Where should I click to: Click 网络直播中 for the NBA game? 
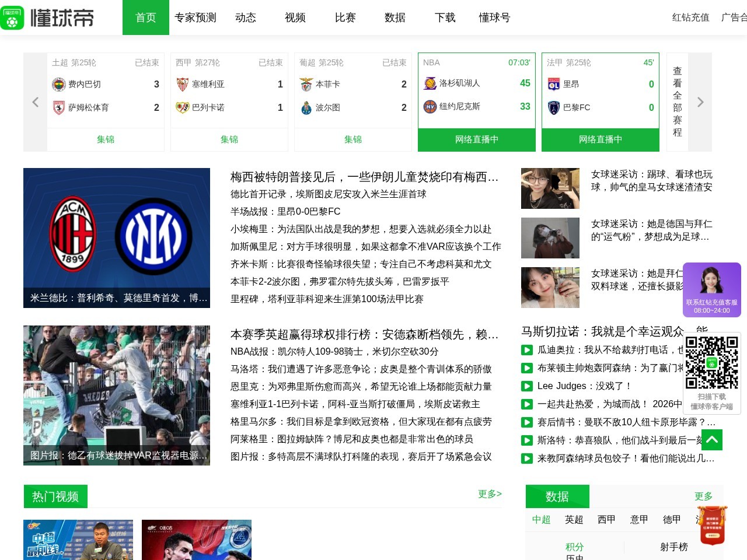click(x=476, y=139)
